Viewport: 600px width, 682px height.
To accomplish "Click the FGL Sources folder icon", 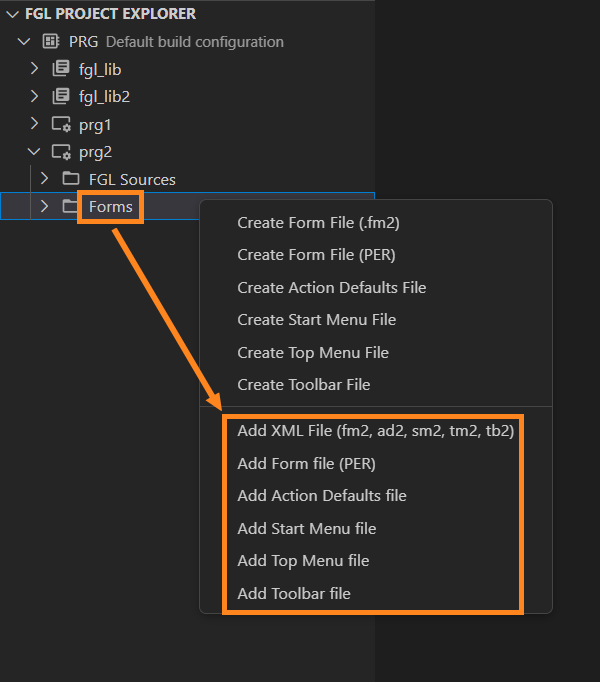I will pyautogui.click(x=70, y=179).
